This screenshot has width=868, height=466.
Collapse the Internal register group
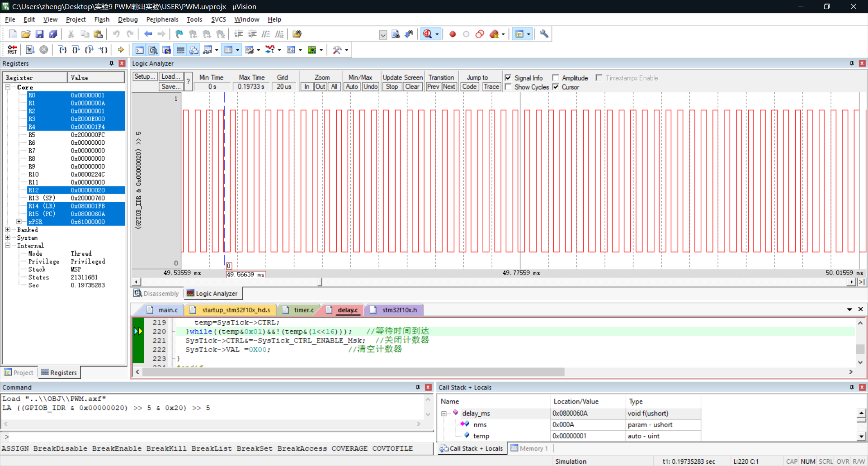point(8,246)
